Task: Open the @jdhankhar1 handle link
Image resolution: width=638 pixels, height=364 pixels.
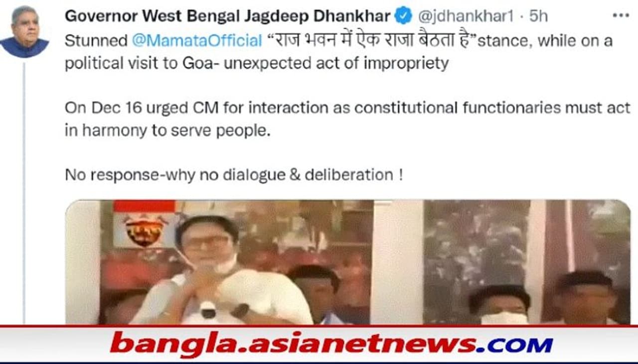Action: (466, 16)
